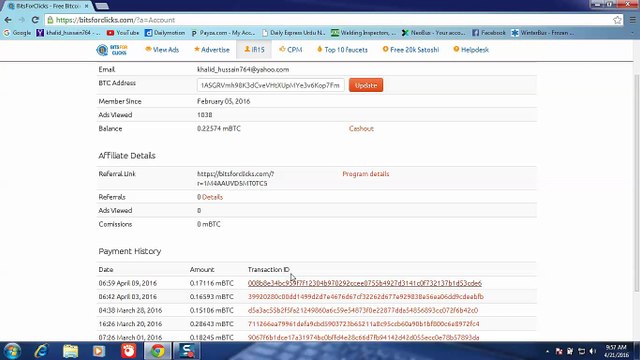Open the Dailymotion bookmark
Screen dimensions: 640x360
pos(165,33)
